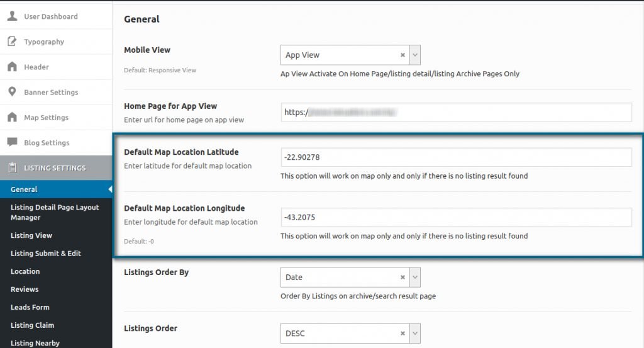Image resolution: width=644 pixels, height=348 pixels.
Task: Open Listing Detail Page Layout Manager submenu
Action: tap(56, 213)
